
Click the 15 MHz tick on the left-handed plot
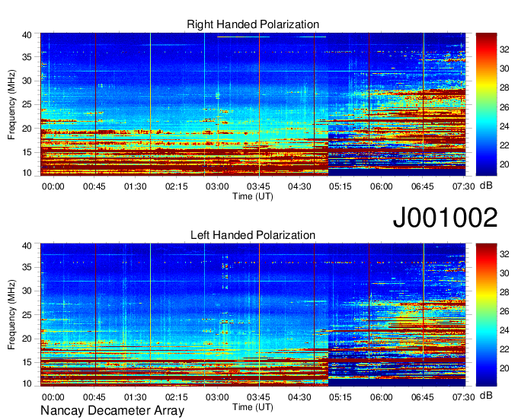(x=27, y=363)
